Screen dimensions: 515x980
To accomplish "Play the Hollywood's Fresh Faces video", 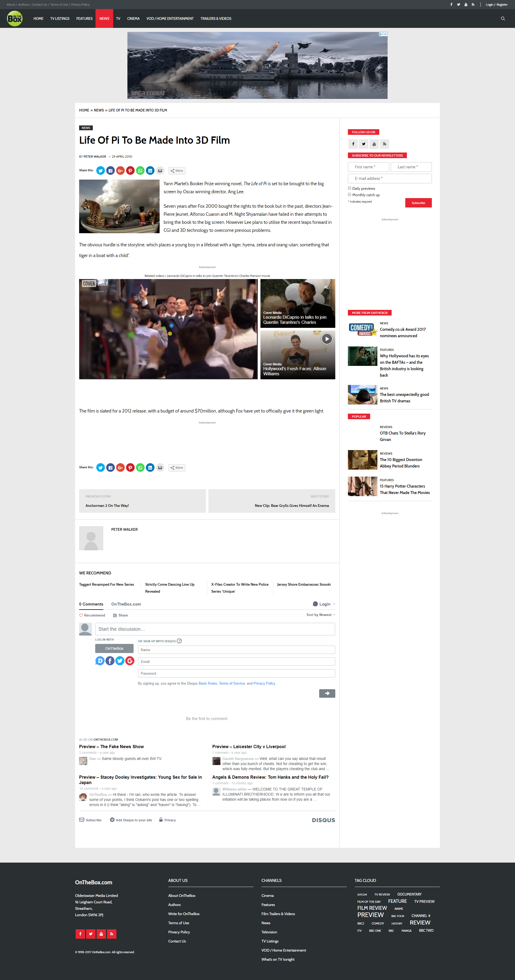I will pos(327,339).
